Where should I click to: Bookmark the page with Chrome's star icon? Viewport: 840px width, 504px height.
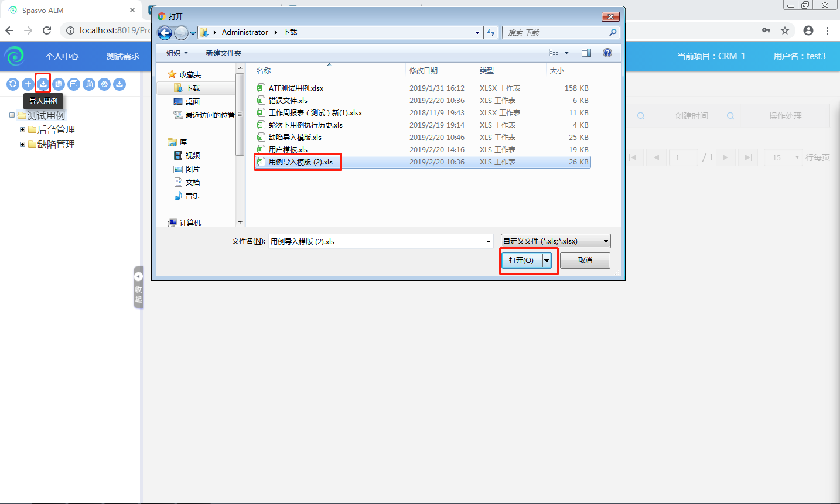coord(785,30)
